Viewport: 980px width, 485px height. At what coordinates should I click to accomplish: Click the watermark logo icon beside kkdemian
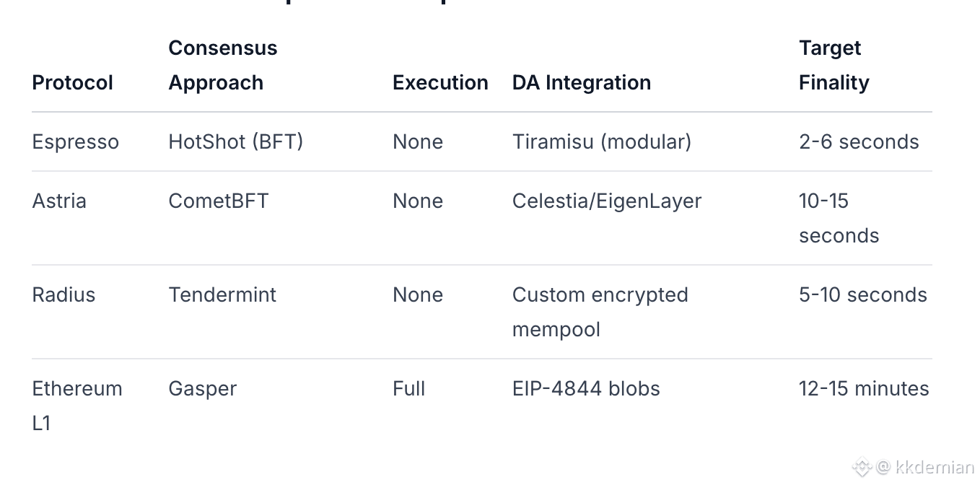tap(862, 468)
